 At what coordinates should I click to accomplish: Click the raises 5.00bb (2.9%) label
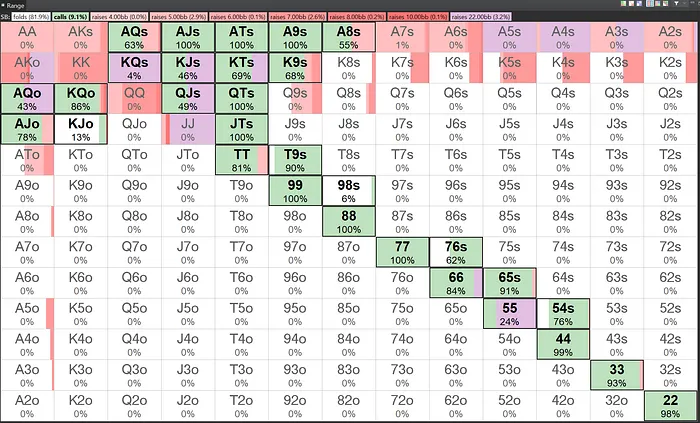click(180, 17)
